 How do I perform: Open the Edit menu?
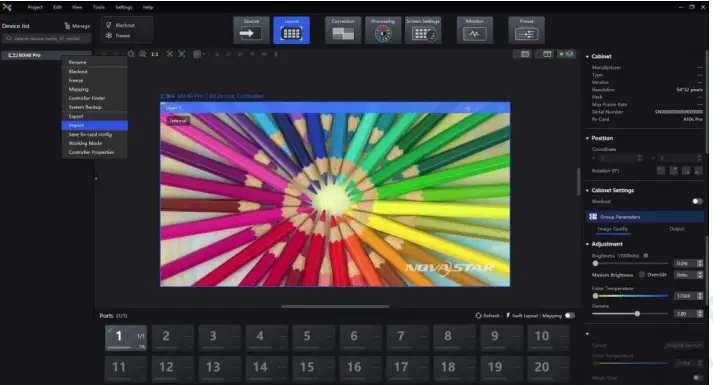pos(57,7)
